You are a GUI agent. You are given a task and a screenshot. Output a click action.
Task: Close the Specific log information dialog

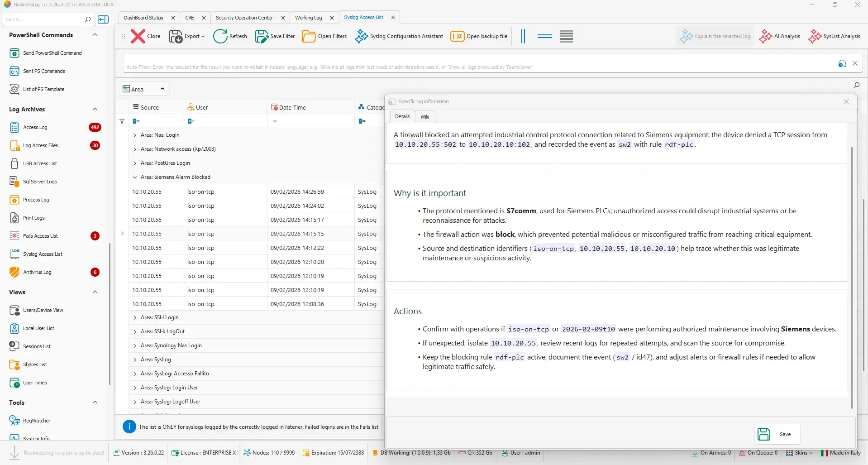tap(846, 101)
